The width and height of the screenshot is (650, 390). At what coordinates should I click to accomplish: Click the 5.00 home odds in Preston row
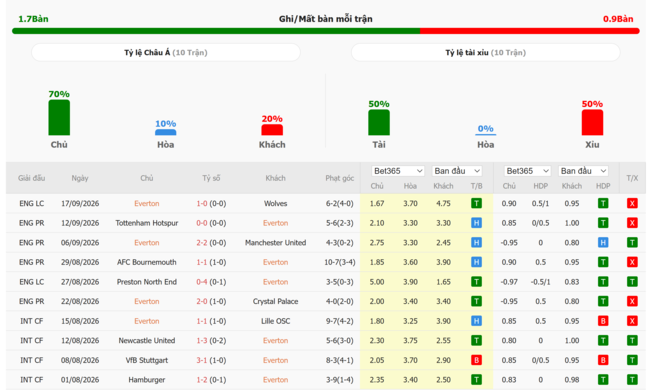point(377,282)
